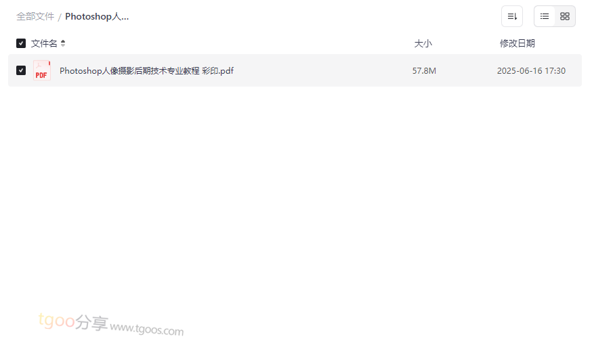The image size is (592, 364).
Task: Uncheck the select-all checkbox in header
Action: [21, 43]
